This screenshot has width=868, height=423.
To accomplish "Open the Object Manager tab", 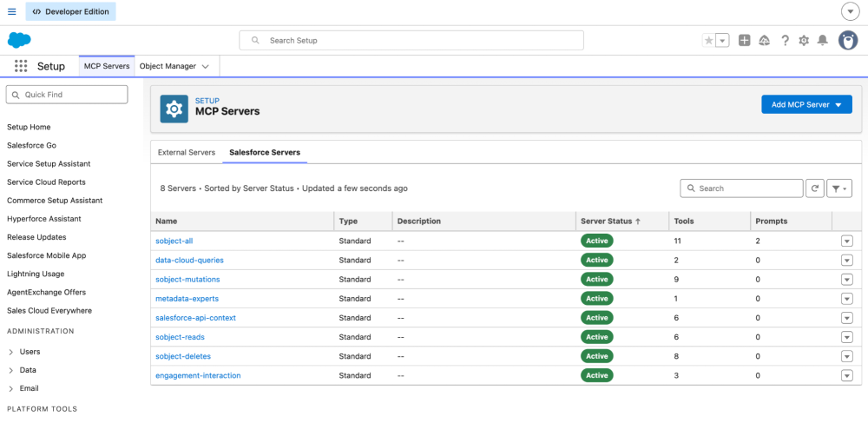I will (x=168, y=66).
